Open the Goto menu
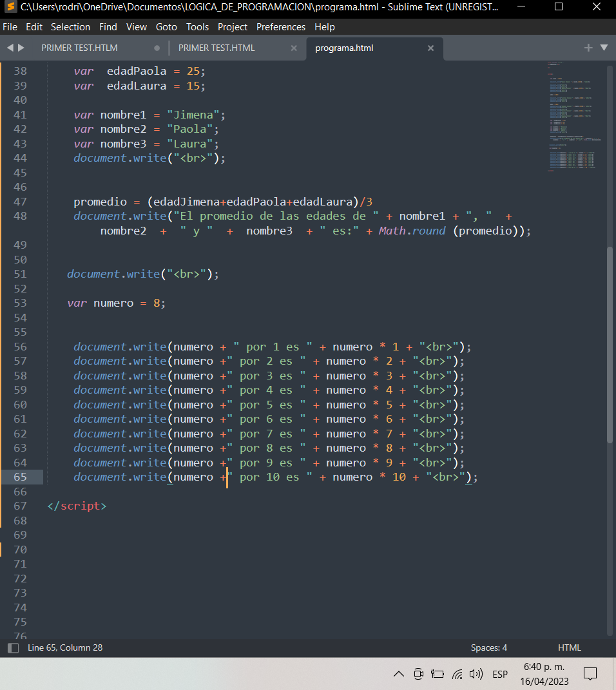This screenshot has height=690, width=616. tap(166, 27)
